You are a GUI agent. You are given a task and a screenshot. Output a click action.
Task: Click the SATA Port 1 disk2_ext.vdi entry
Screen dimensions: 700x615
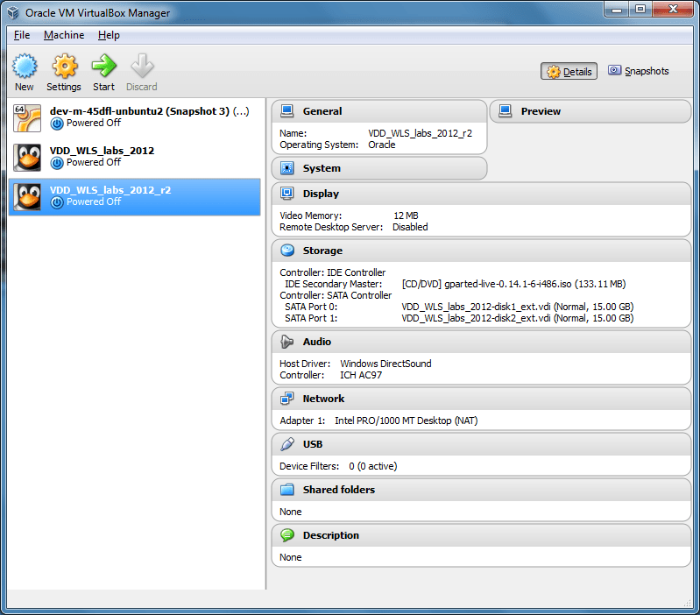tap(518, 318)
